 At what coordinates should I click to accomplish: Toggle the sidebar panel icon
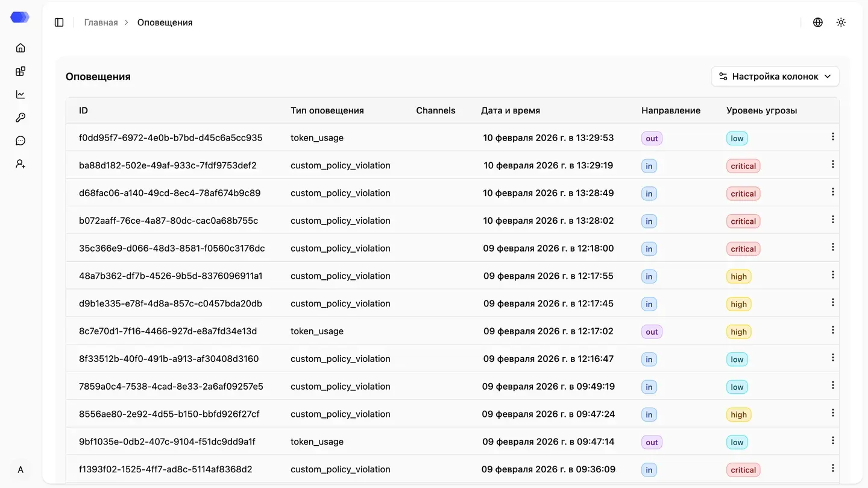click(59, 22)
